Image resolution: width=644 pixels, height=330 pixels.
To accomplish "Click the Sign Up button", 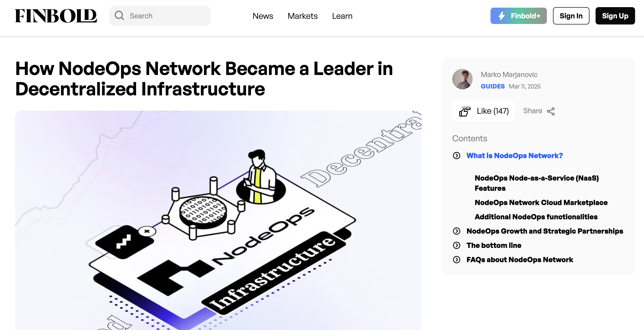I will (615, 16).
